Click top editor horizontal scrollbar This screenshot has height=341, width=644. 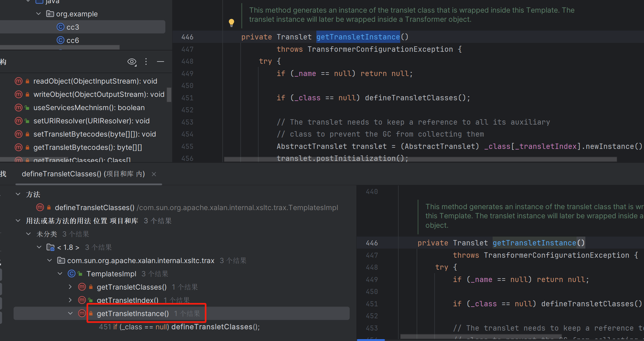[420, 160]
